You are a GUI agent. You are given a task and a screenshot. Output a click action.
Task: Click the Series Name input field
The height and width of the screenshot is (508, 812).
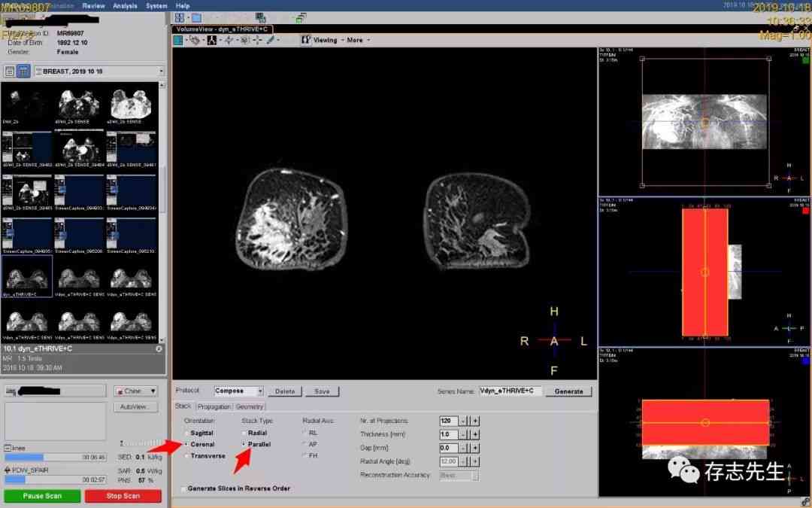pos(510,391)
